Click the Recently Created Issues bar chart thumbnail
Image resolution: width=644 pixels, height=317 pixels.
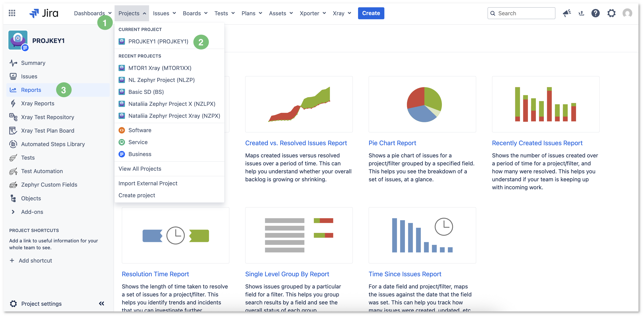tap(546, 104)
